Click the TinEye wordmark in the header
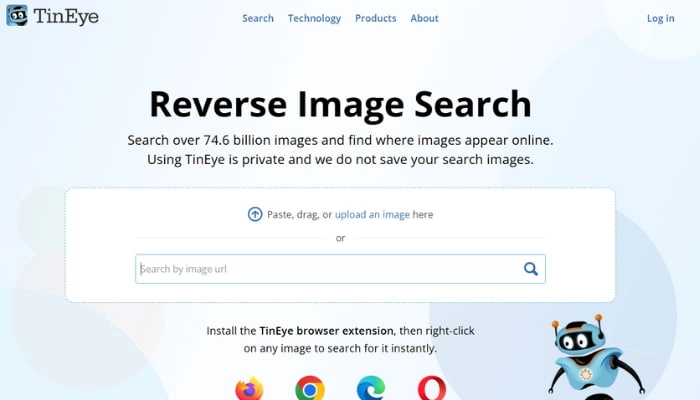 point(66,17)
